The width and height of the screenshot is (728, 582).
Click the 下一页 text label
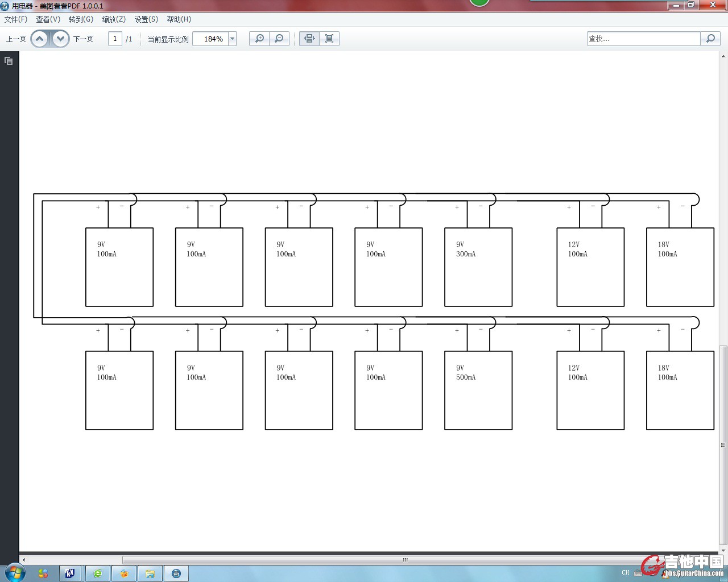tap(83, 39)
